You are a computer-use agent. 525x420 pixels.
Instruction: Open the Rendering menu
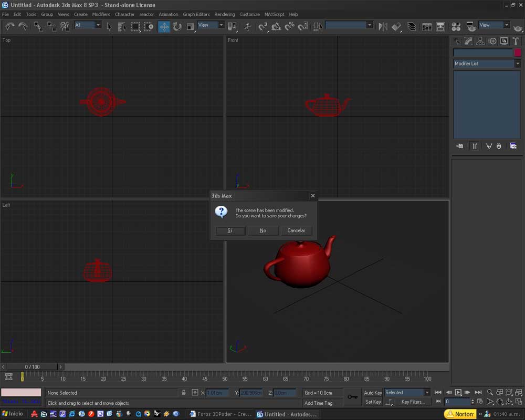tap(225, 14)
